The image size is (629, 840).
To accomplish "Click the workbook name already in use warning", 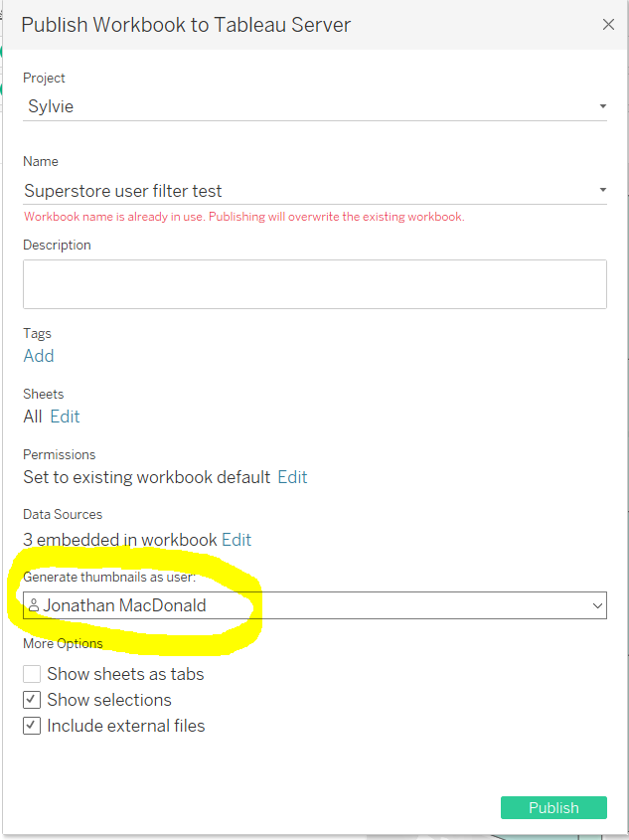I will [x=243, y=217].
